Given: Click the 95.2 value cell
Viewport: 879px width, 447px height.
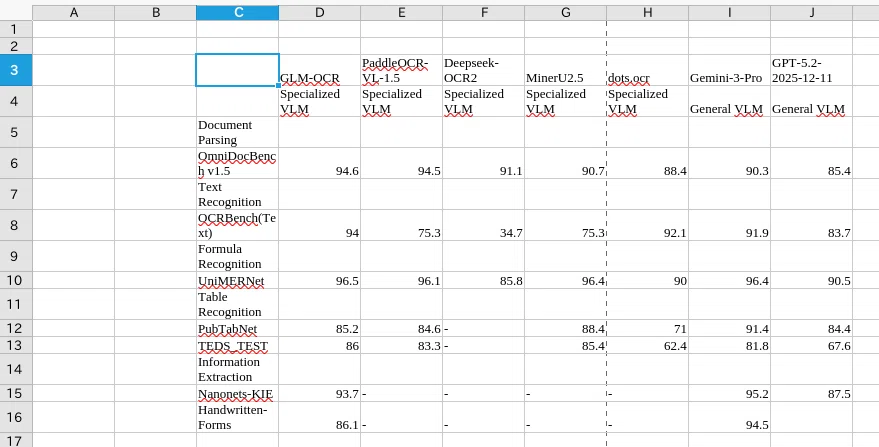Looking at the screenshot, I should [729, 394].
